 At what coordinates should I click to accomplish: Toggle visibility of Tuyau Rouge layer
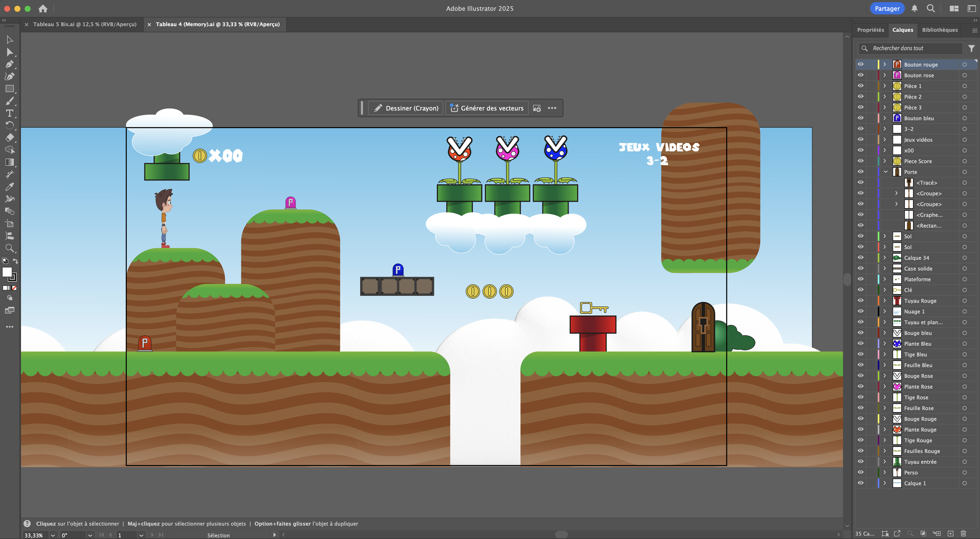[860, 301]
